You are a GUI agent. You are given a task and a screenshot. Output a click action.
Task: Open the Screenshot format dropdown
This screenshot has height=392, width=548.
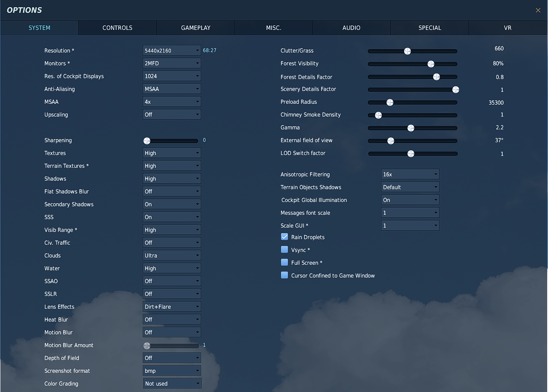171,371
